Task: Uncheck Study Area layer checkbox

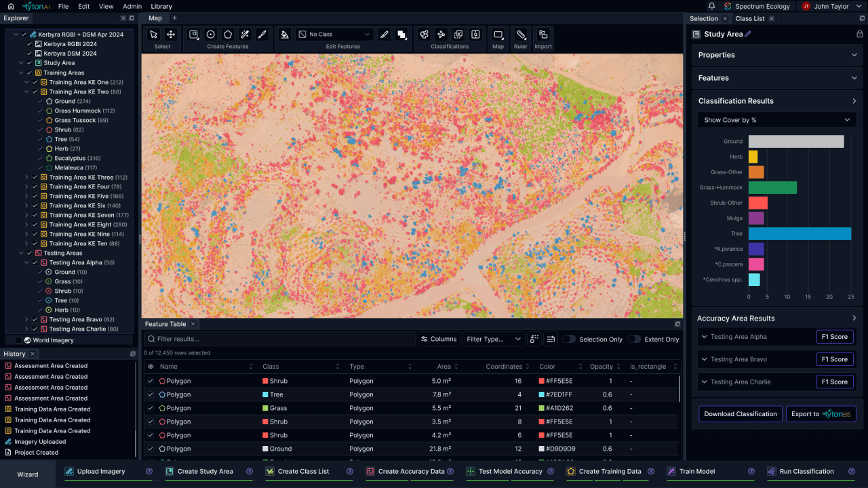Action: pos(29,63)
